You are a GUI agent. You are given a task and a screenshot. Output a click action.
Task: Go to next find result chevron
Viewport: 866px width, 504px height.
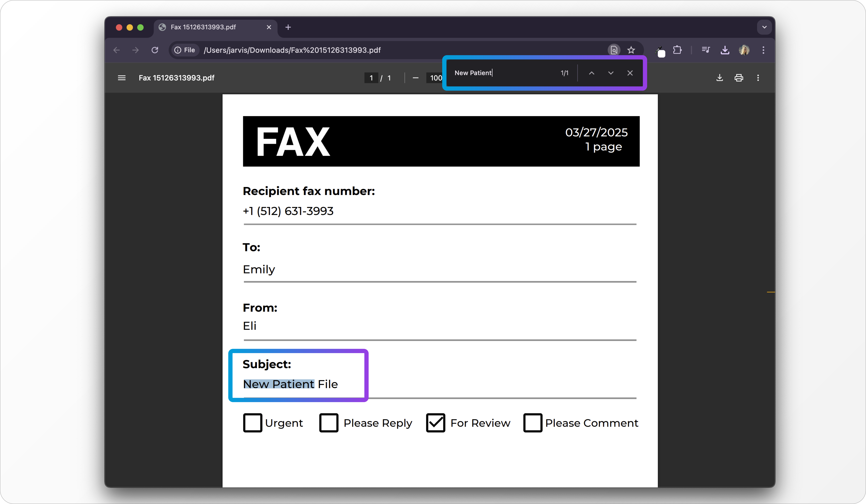611,73
